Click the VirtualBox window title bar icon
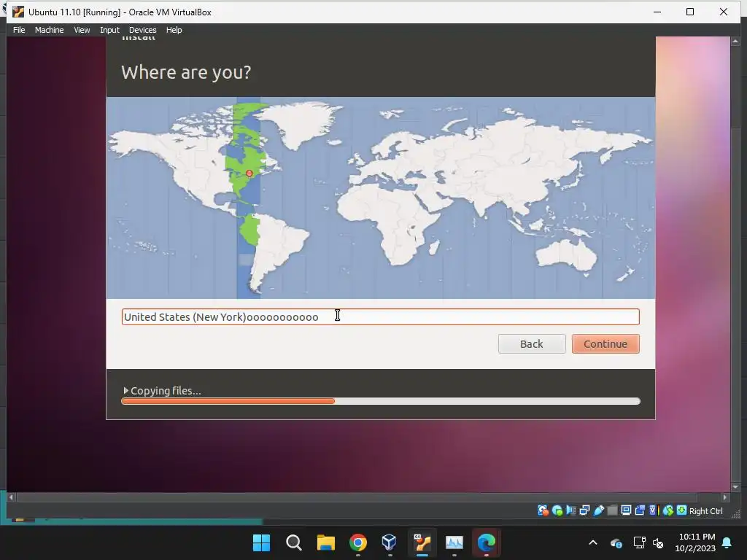The height and width of the screenshot is (560, 747). coord(18,12)
